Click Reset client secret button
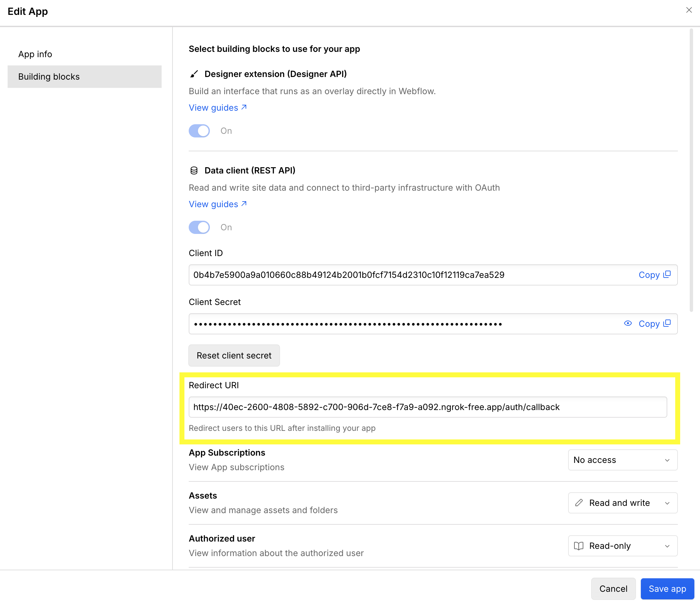The height and width of the screenshot is (603, 700). point(234,356)
